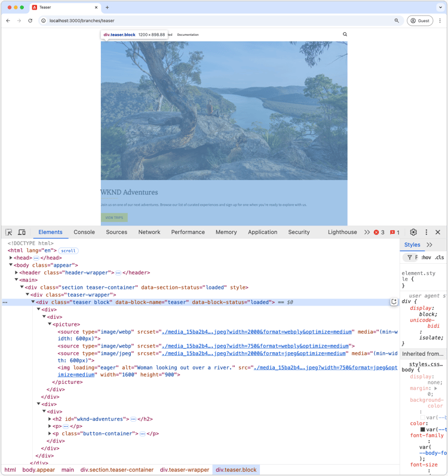Select body.appear in the breadcrumb bar
Screen dimensions: 448x476
[x=38, y=469]
